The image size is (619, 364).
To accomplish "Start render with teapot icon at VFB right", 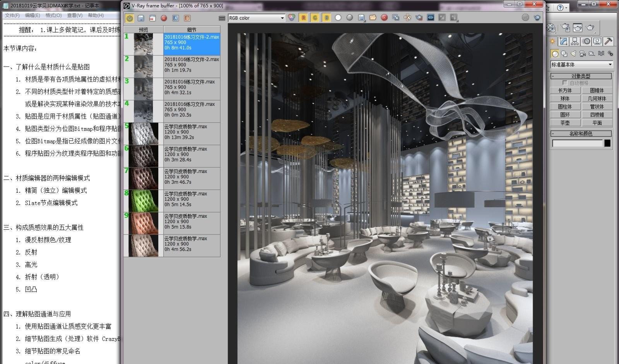I will 537,17.
